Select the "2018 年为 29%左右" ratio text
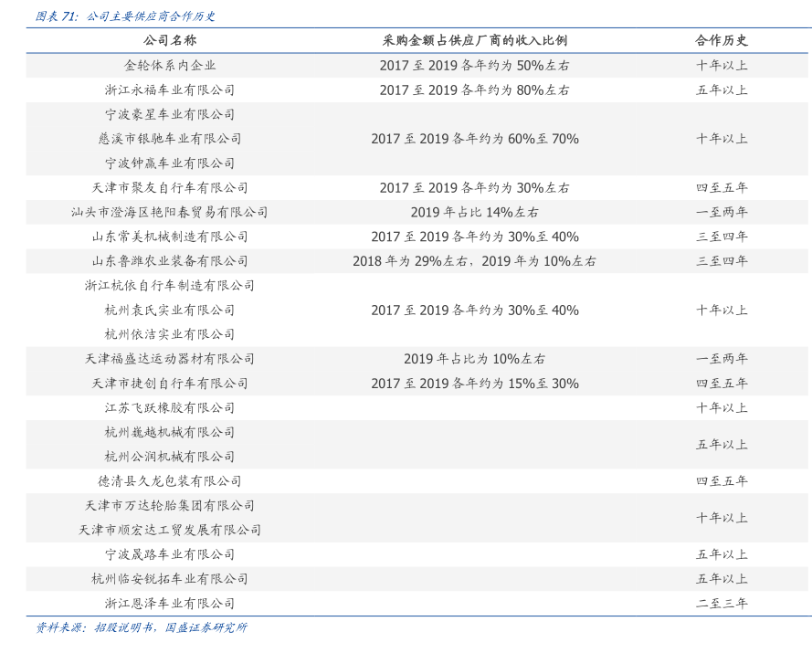 (x=411, y=261)
